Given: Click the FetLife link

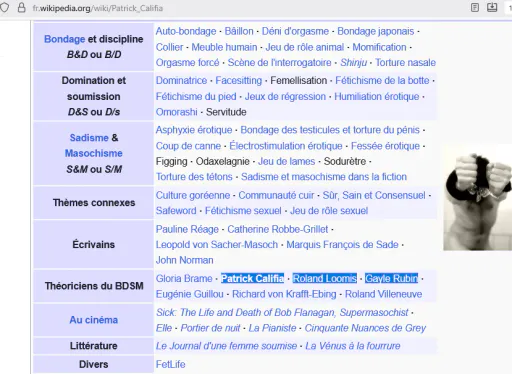Looking at the screenshot, I should (x=170, y=364).
